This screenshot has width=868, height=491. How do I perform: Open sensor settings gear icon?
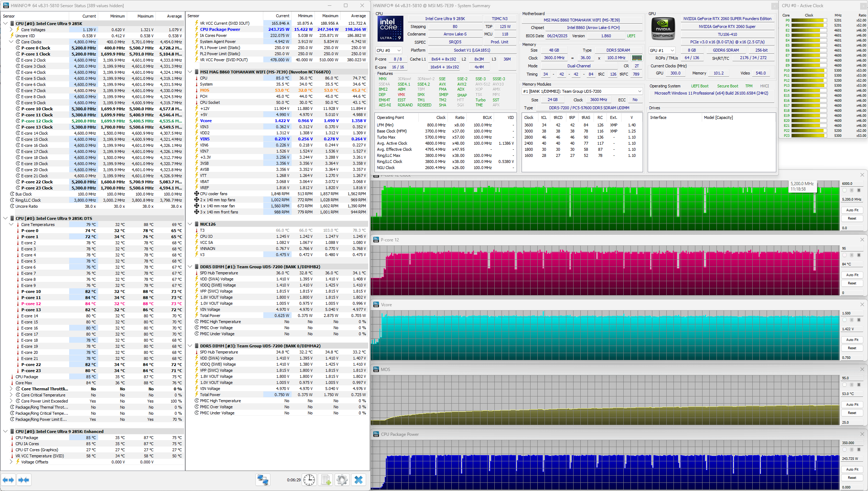click(x=342, y=480)
